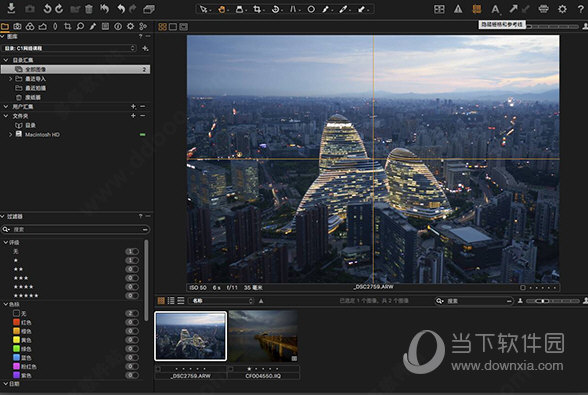Image resolution: width=588 pixels, height=395 pixels.
Task: Choose the Keystone cursor tool
Action: click(x=293, y=9)
